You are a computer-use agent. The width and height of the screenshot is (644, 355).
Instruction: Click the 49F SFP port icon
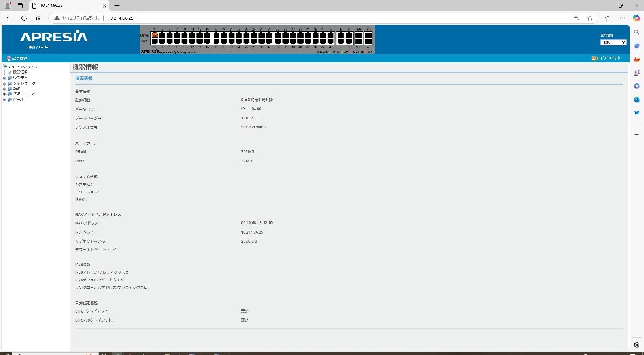click(359, 35)
